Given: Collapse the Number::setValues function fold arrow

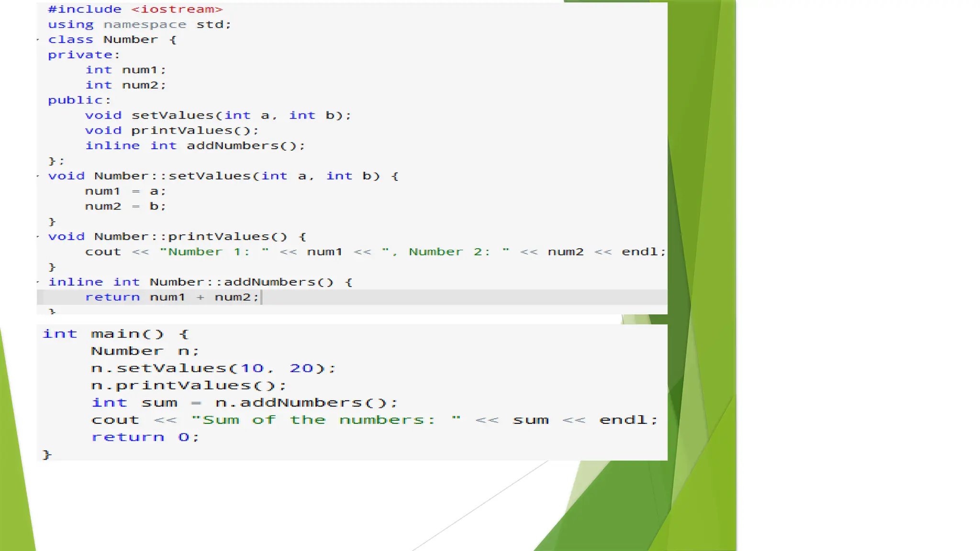Looking at the screenshot, I should pos(38,176).
